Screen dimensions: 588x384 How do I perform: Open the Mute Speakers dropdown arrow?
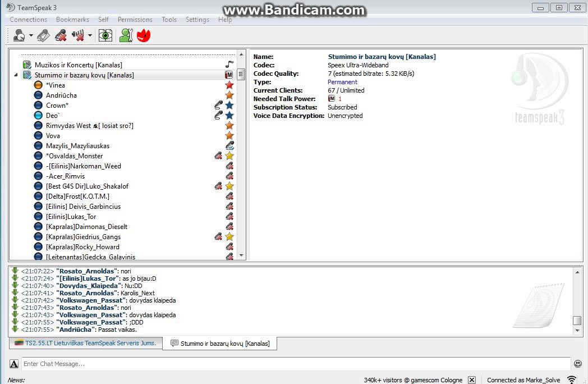90,36
